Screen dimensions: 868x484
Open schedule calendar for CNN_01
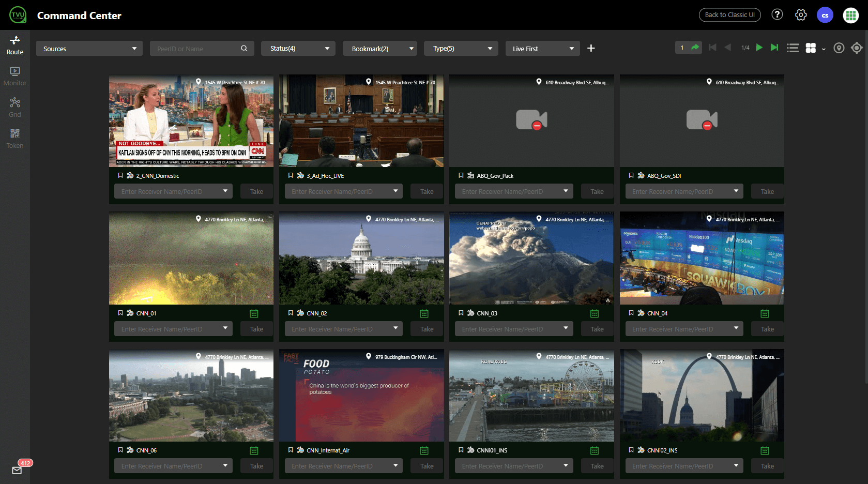pyautogui.click(x=254, y=313)
